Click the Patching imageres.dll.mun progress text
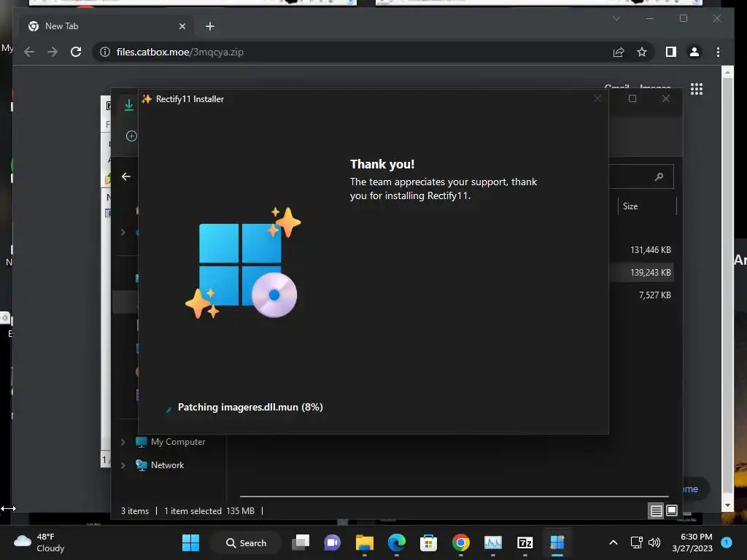This screenshot has height=560, width=747. pyautogui.click(x=250, y=407)
